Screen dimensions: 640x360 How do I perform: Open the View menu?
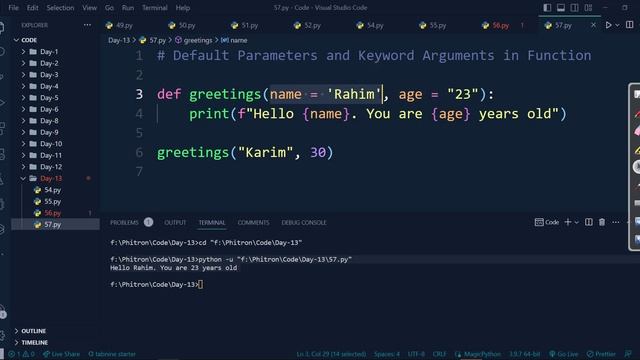89,8
